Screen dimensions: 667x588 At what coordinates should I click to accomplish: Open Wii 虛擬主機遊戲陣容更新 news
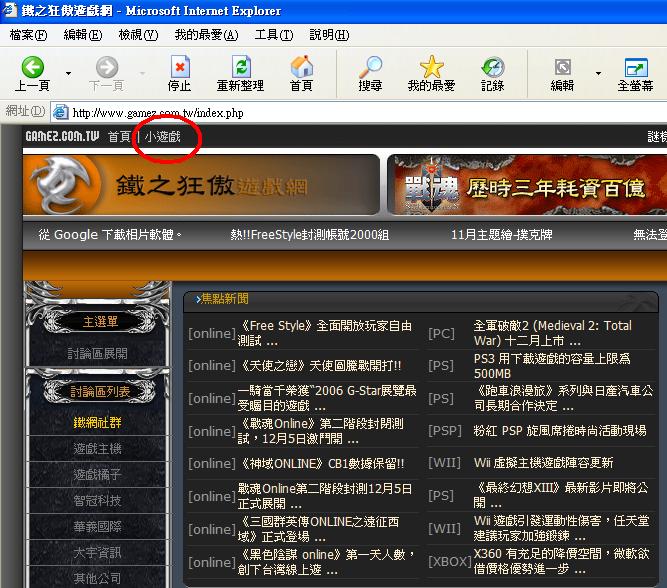click(x=543, y=462)
